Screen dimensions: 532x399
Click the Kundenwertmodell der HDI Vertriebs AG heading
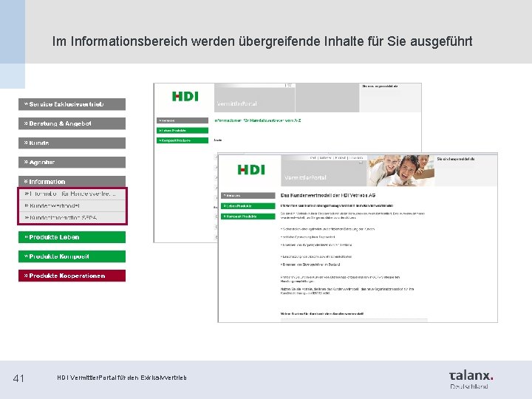[x=328, y=195]
